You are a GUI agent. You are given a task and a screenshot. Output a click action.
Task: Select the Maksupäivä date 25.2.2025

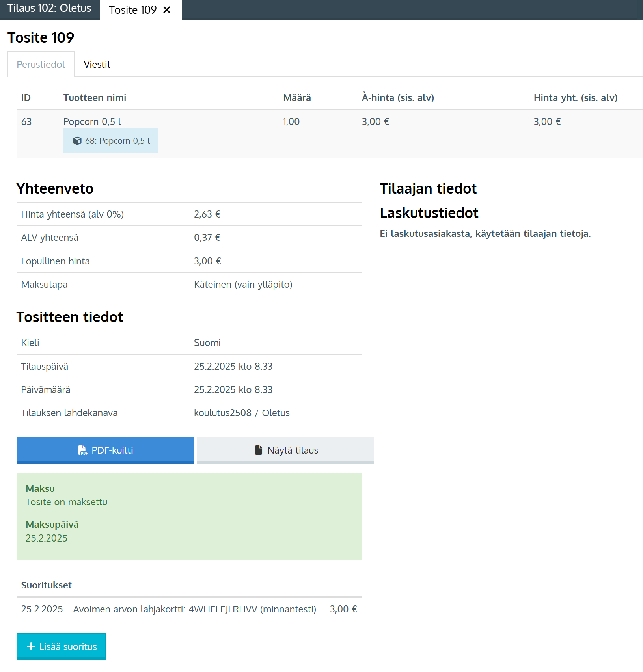pyautogui.click(x=47, y=538)
